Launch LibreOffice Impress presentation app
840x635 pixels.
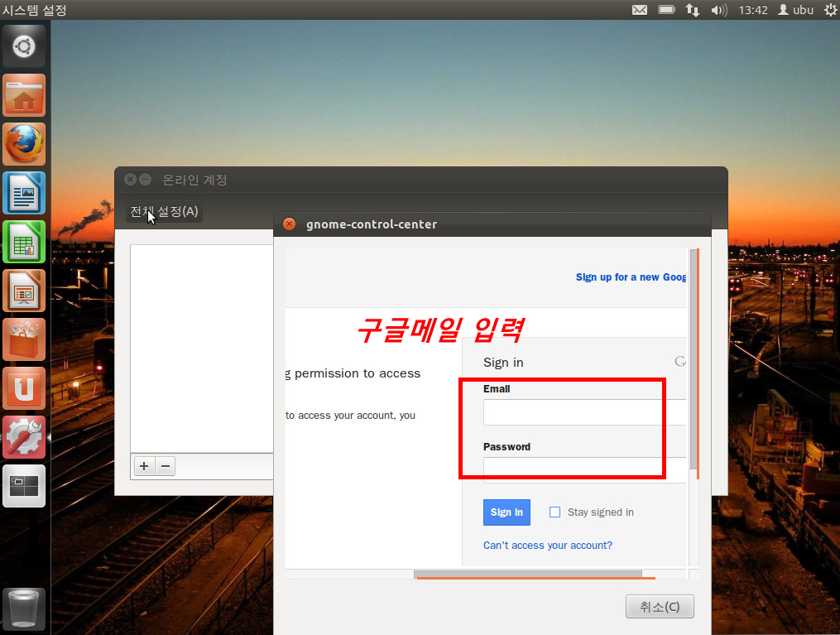[24, 291]
